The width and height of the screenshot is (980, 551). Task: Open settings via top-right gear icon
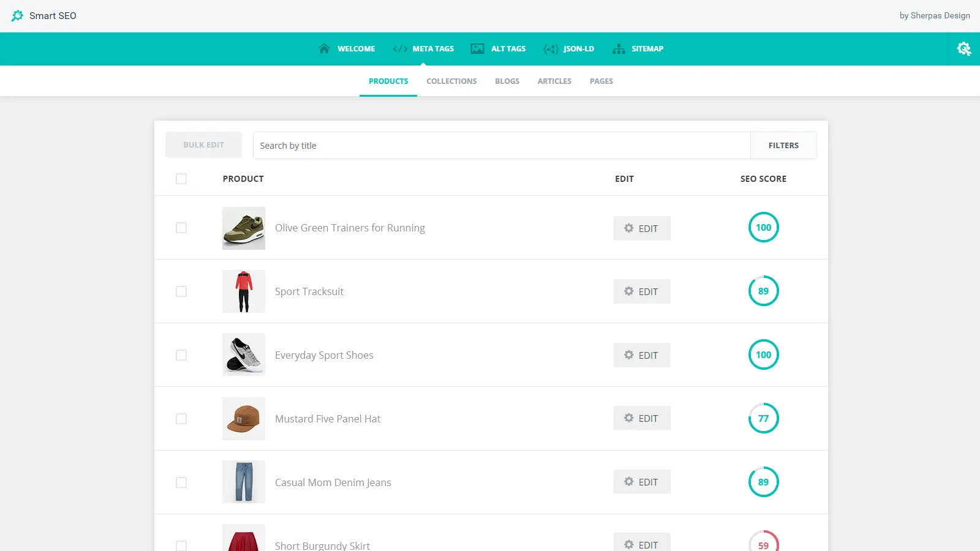coord(963,48)
